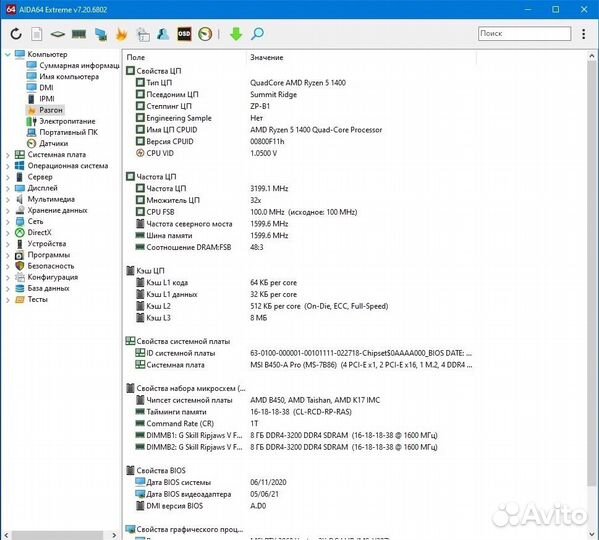Open the OSD panel icon

tap(184, 34)
